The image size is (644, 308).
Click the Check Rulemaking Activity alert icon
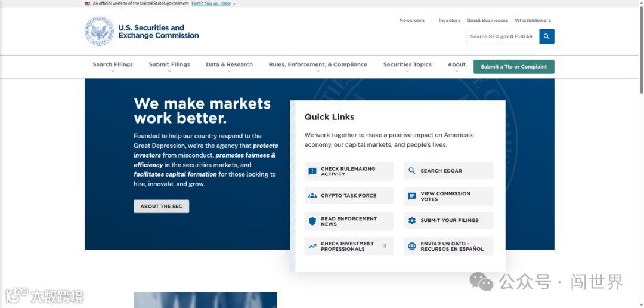[312, 171]
